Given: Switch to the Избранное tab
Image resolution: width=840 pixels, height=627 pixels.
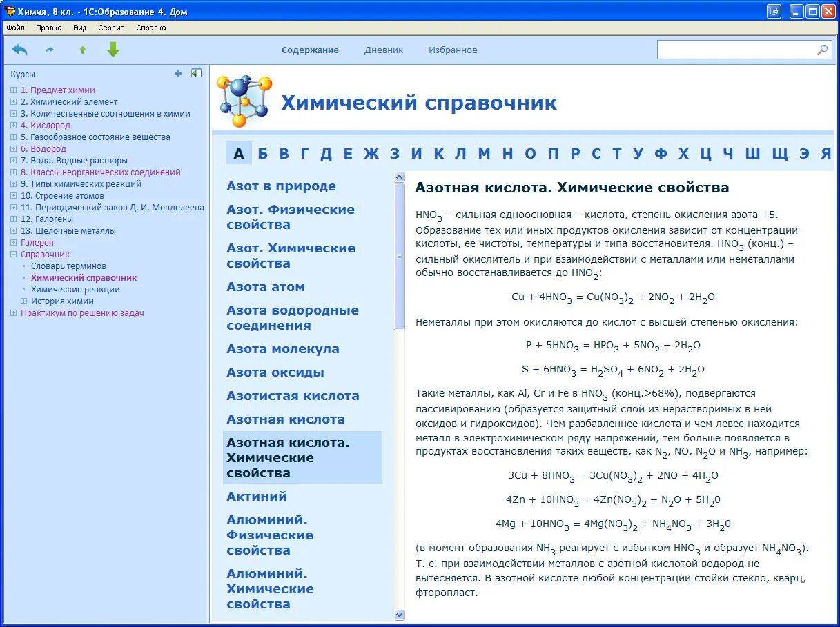Looking at the screenshot, I should 453,50.
